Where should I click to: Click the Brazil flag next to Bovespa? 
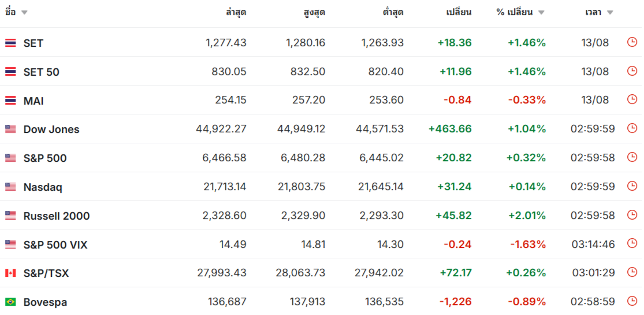10,302
